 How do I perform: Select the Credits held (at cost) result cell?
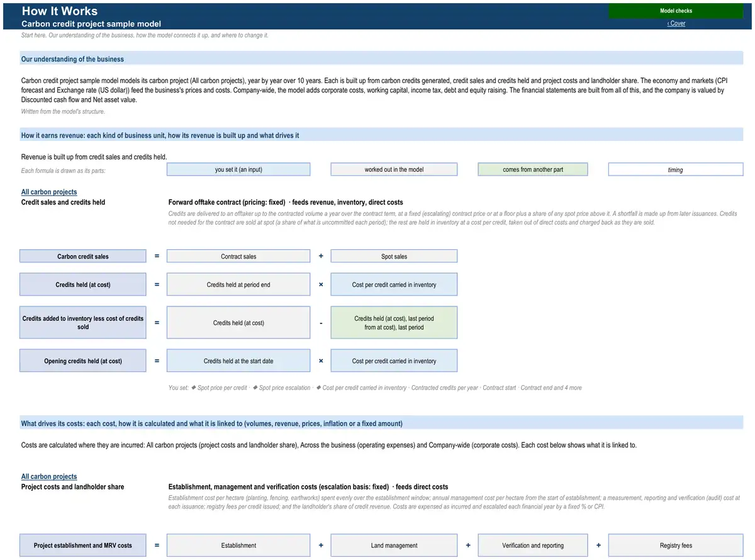(83, 284)
